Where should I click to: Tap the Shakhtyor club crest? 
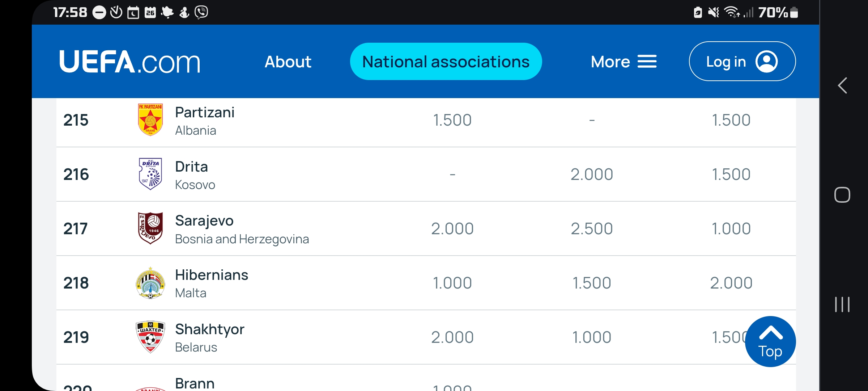[x=150, y=337]
